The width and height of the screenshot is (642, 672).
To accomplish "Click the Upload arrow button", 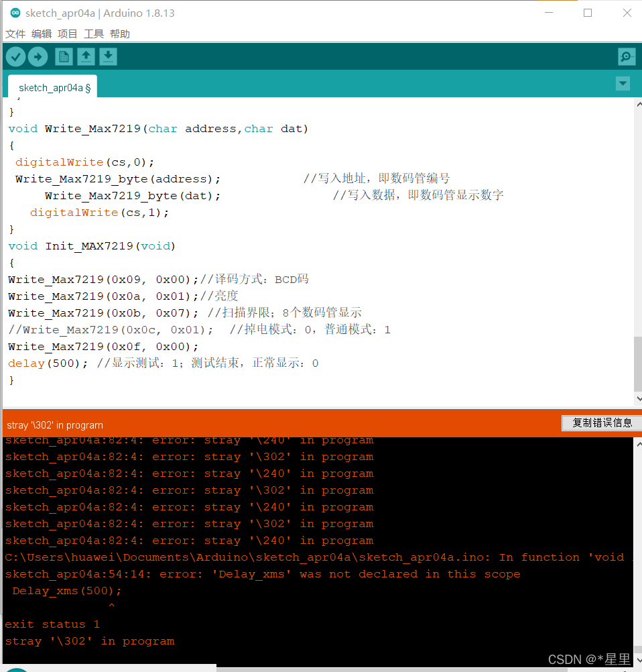I will click(38, 56).
